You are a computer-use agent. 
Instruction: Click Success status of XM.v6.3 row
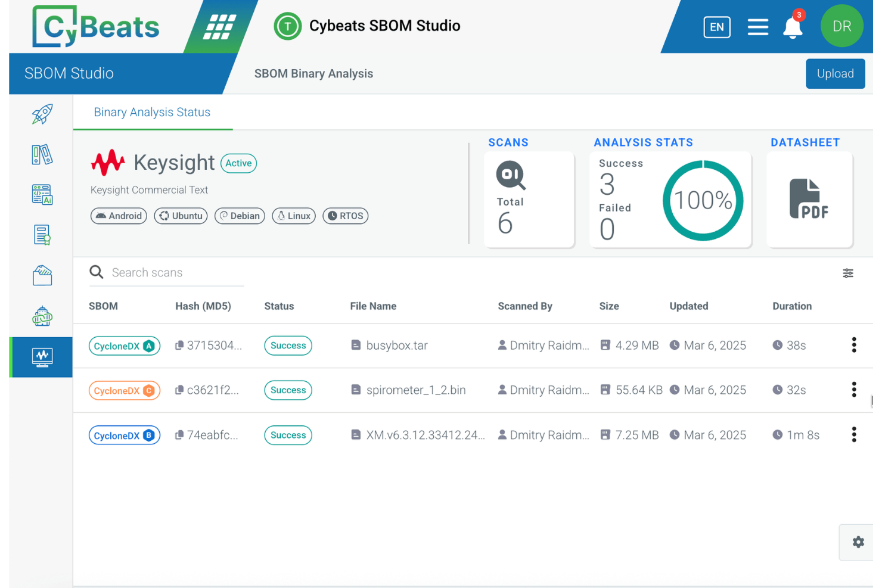288,435
